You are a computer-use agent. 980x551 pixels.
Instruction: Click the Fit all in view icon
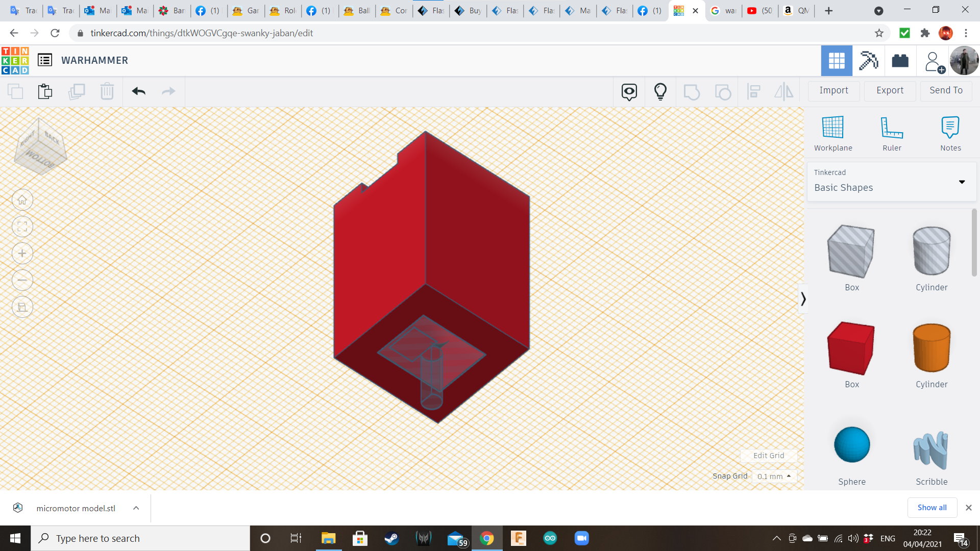(22, 227)
